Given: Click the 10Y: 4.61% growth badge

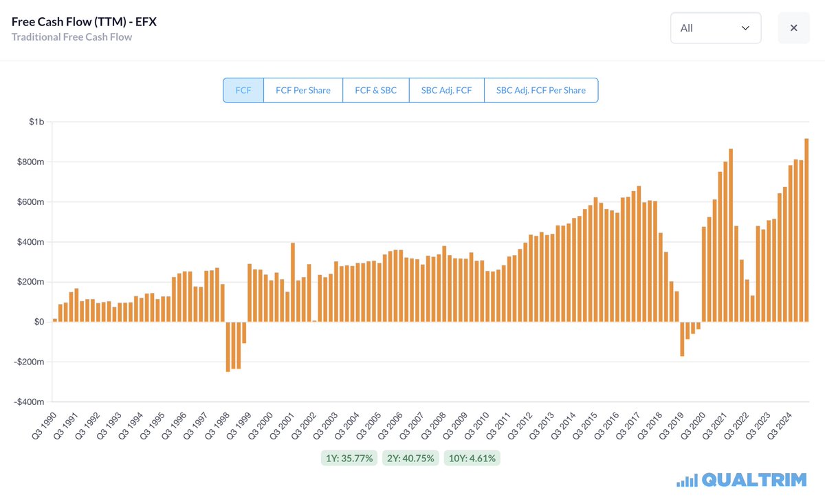Looking at the screenshot, I should coord(472,458).
